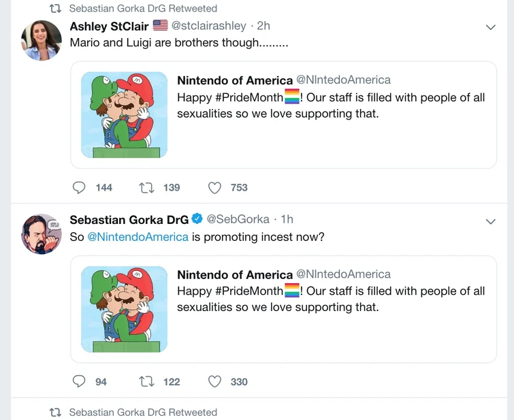Viewport: 514px width, 420px height.
Task: Retweet Sebastian Gorka's tweet
Action: (146, 382)
